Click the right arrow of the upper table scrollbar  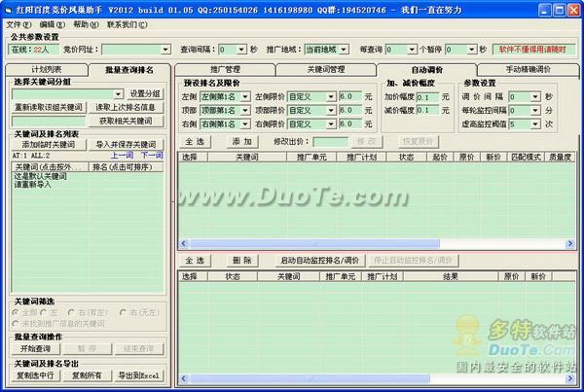569,244
